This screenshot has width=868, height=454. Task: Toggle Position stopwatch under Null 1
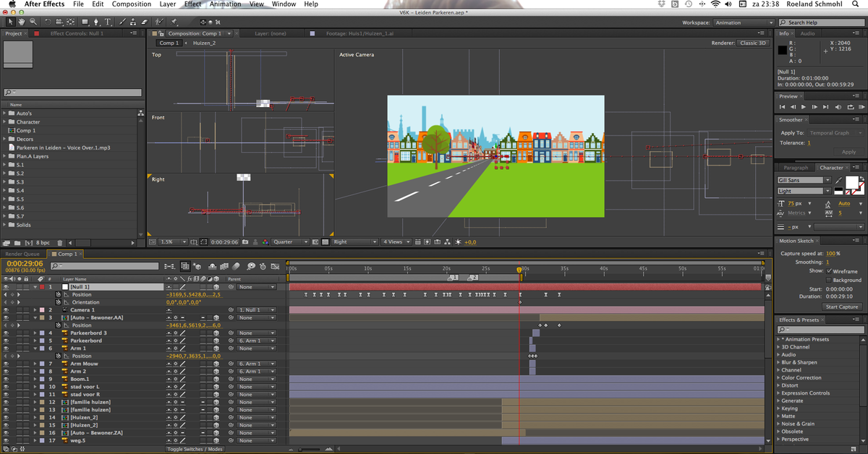(x=59, y=295)
